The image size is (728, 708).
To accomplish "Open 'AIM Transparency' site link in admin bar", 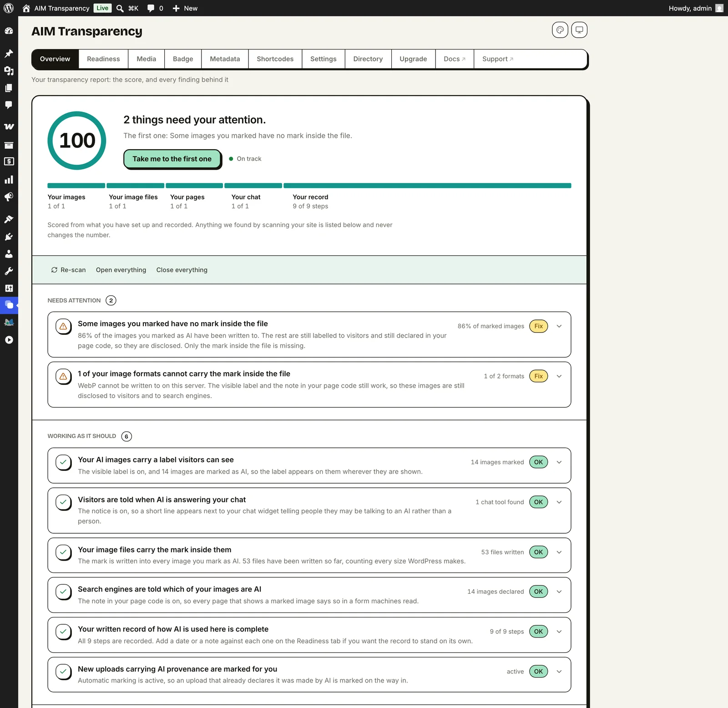I will tap(56, 8).
